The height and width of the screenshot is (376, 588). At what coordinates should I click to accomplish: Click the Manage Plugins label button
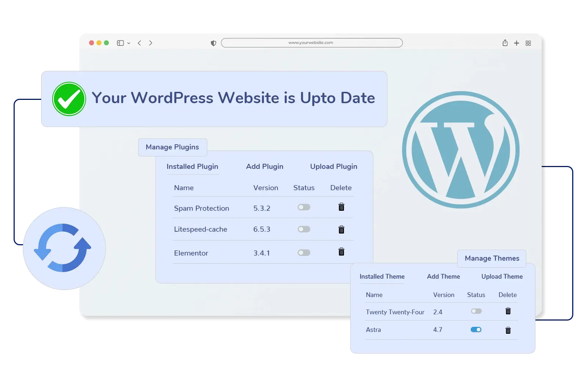click(x=173, y=147)
